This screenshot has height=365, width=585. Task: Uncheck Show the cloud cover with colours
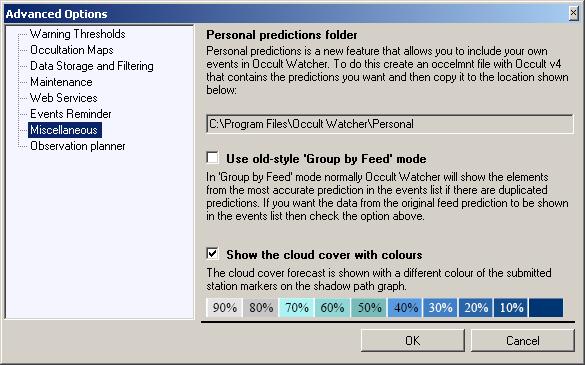pyautogui.click(x=213, y=254)
